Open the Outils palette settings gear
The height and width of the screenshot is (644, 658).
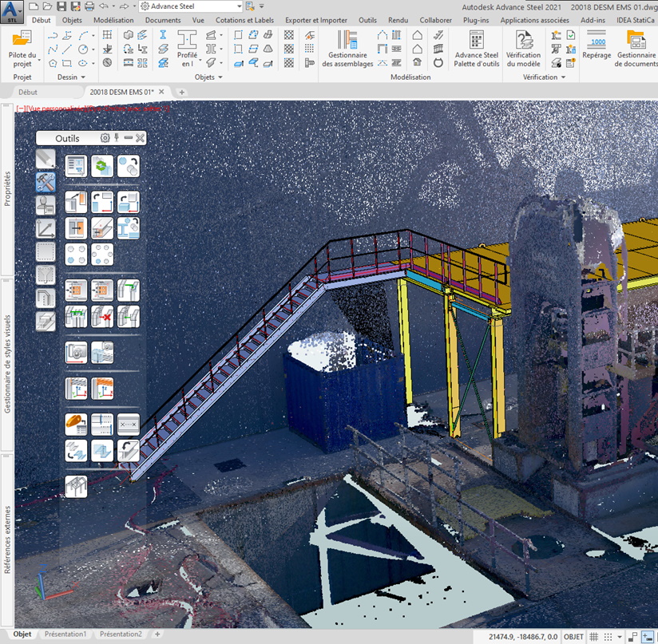[105, 138]
